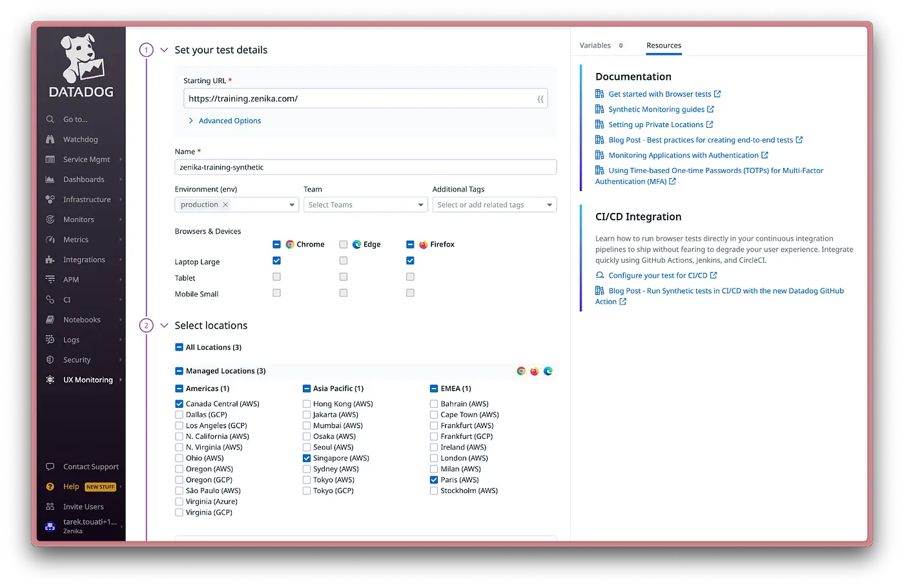
Task: Click the Chrome icon in Managed Locations row
Action: [x=521, y=371]
